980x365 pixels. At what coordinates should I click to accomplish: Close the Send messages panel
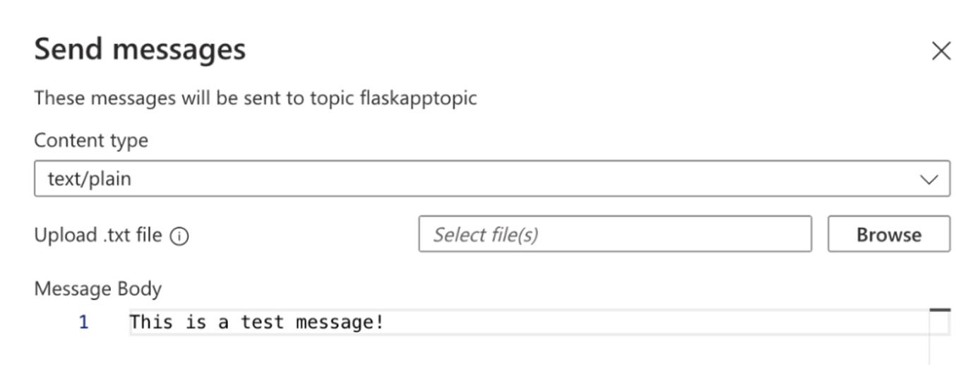point(940,51)
